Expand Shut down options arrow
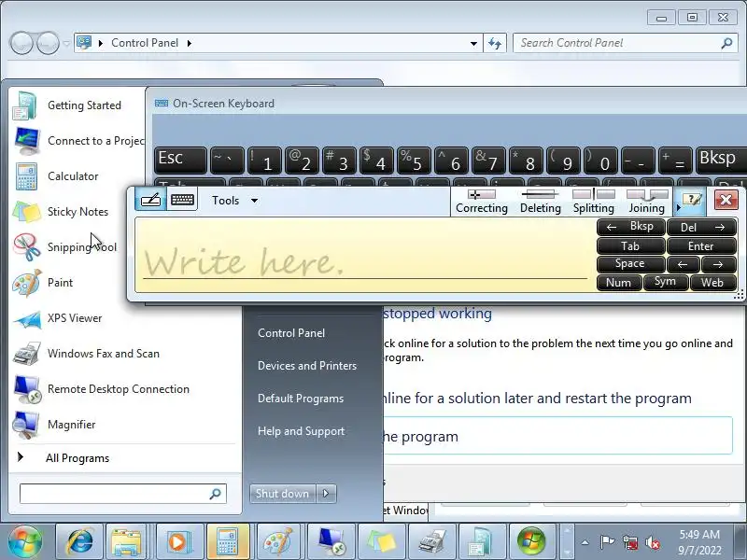Screen dimensions: 747x560 point(326,494)
